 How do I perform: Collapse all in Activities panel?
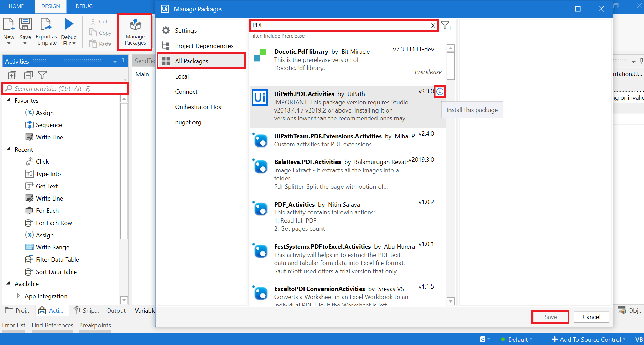point(28,75)
